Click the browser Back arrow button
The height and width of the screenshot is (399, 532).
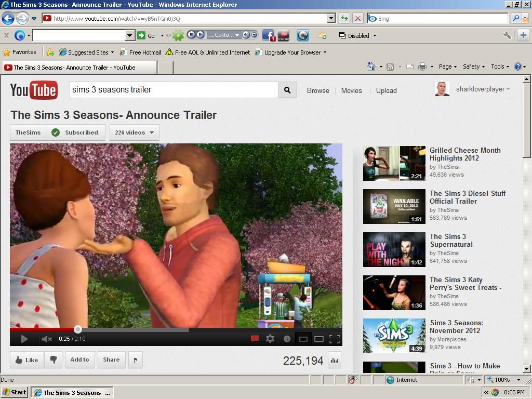(8, 18)
